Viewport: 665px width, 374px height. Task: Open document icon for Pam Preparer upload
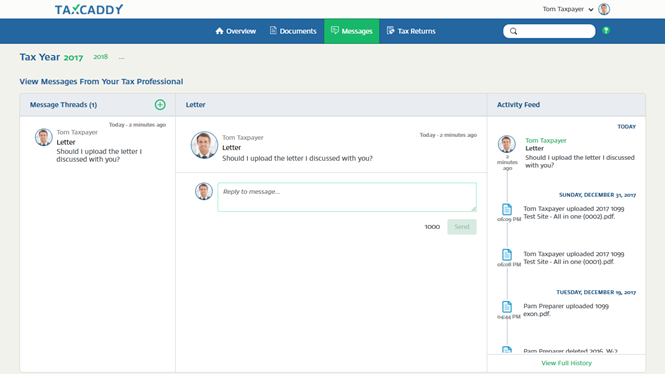[507, 307]
